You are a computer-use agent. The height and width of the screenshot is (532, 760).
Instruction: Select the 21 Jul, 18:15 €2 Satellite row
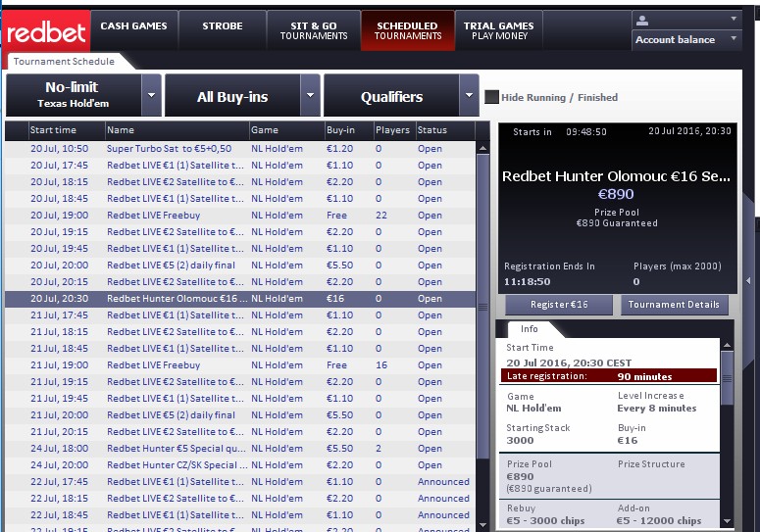240,331
